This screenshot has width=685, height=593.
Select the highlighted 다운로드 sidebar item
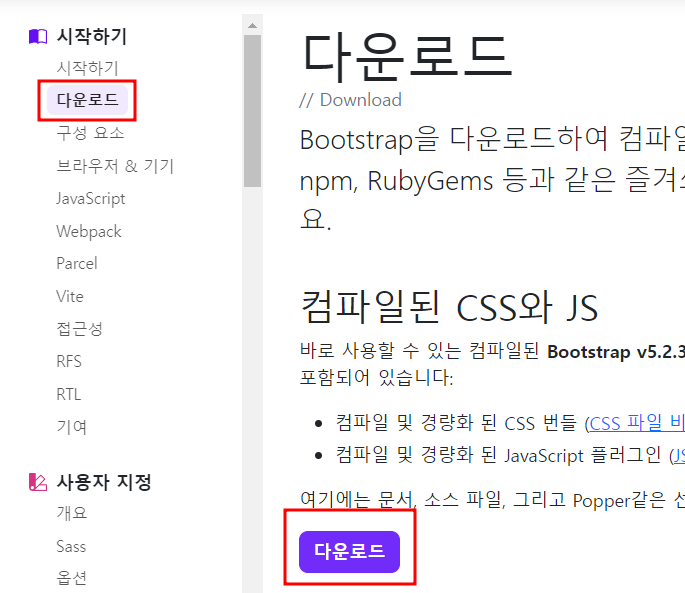87,100
